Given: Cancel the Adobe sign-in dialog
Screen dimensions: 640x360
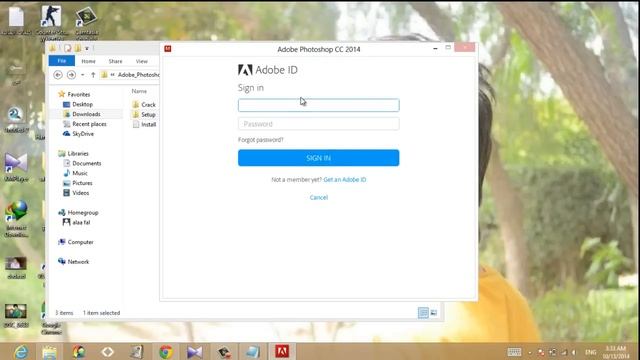Looking at the screenshot, I should pos(318,198).
